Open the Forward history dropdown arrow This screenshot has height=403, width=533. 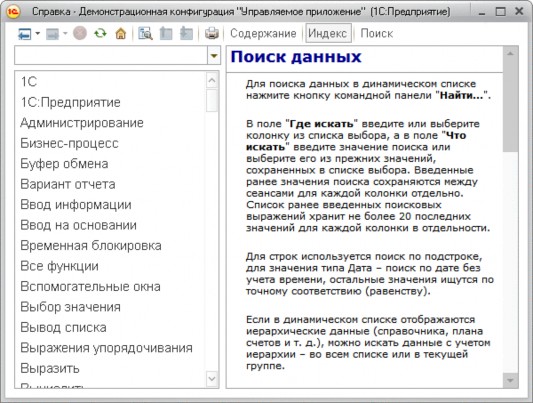point(65,33)
